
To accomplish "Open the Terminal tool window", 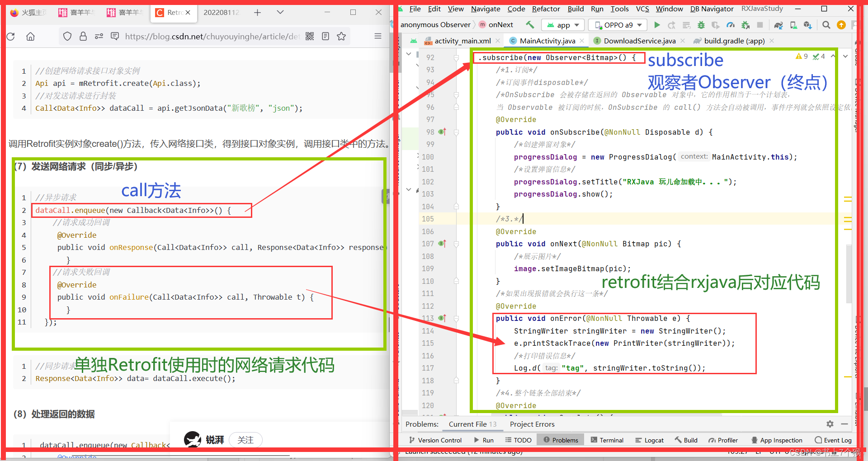I will [607, 440].
